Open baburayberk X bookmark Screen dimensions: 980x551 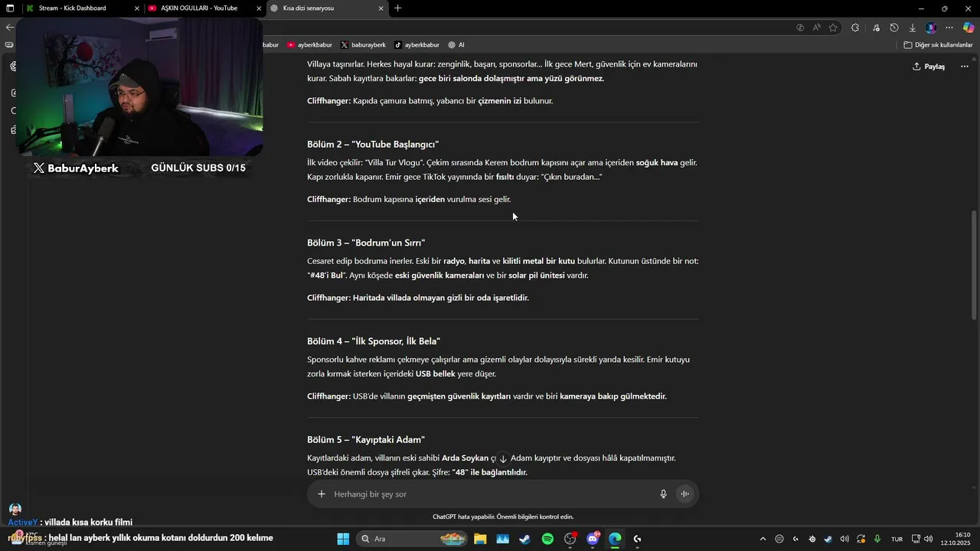(363, 45)
